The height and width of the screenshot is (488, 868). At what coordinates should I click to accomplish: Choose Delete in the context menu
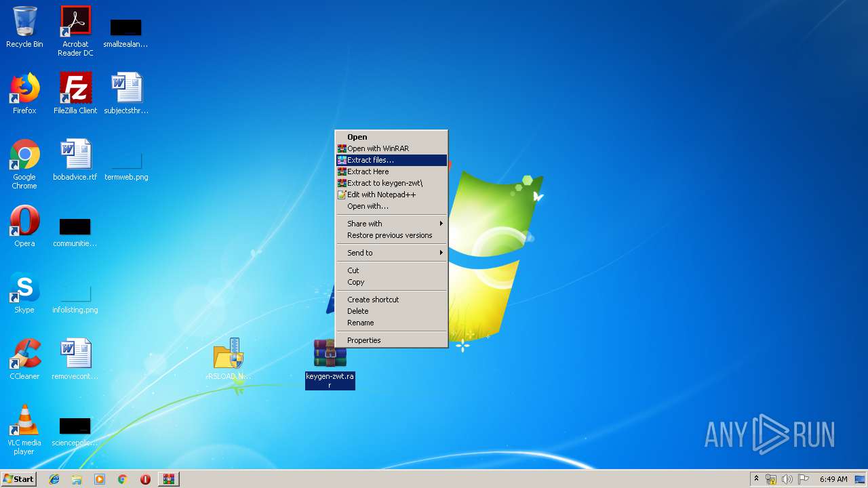pos(391,311)
